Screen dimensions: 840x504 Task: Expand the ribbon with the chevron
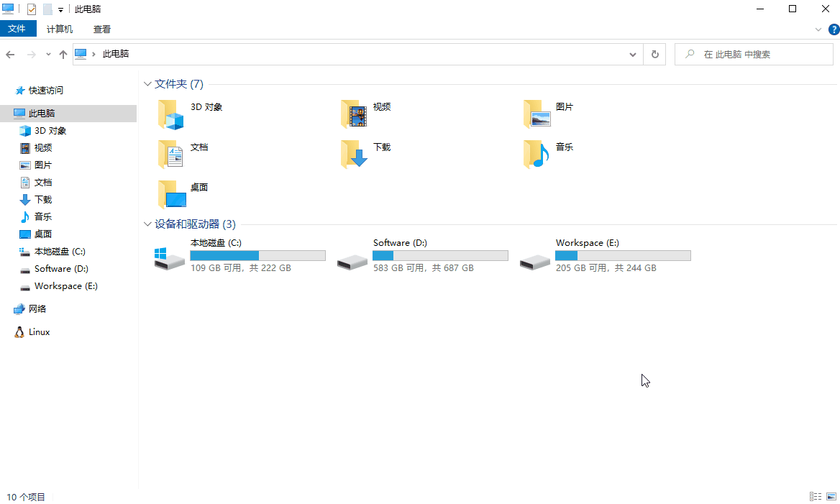point(818,29)
